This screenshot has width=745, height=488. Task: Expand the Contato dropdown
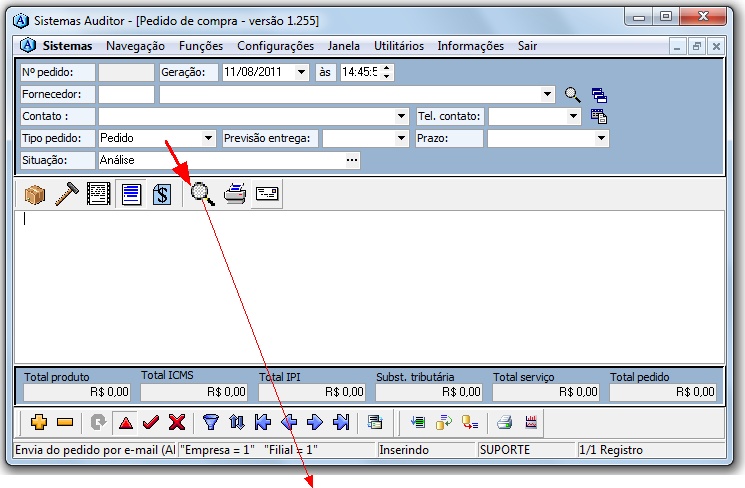tap(401, 116)
